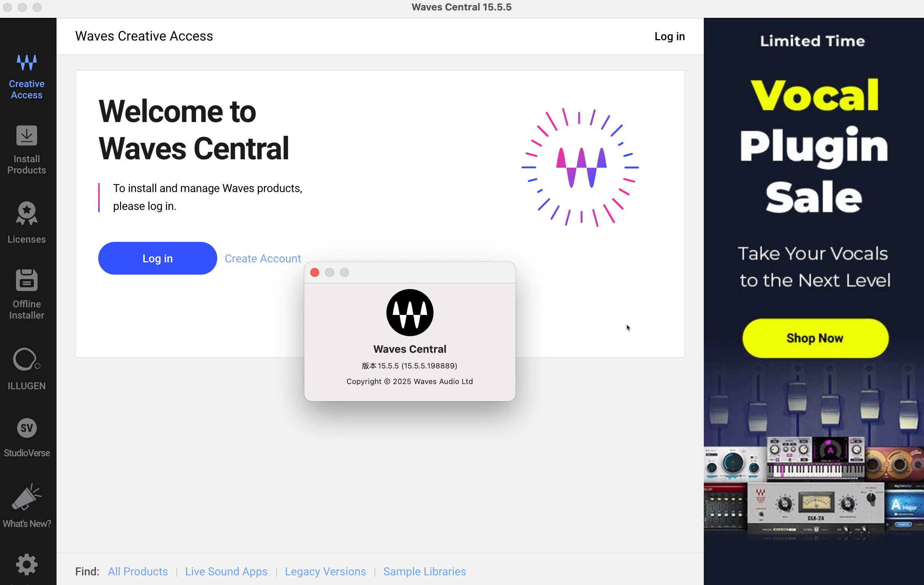Click the Waves Creative Access header title
Image resolution: width=924 pixels, height=585 pixels.
tap(144, 36)
